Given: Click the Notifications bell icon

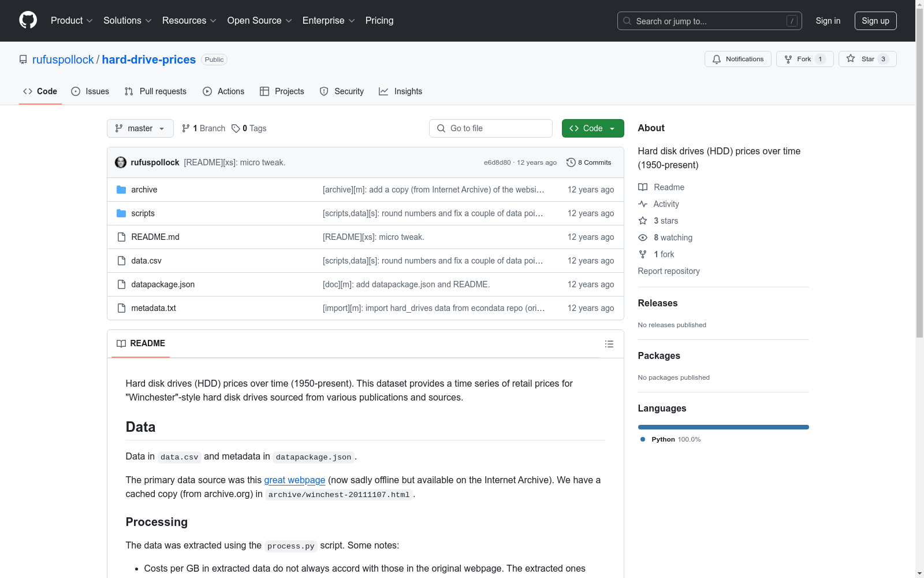Looking at the screenshot, I should 717,59.
